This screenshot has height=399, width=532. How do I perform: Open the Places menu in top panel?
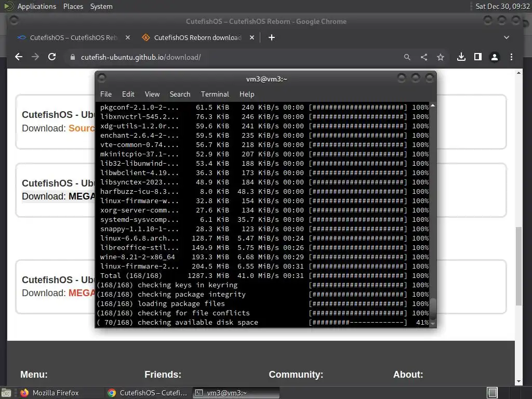point(73,6)
